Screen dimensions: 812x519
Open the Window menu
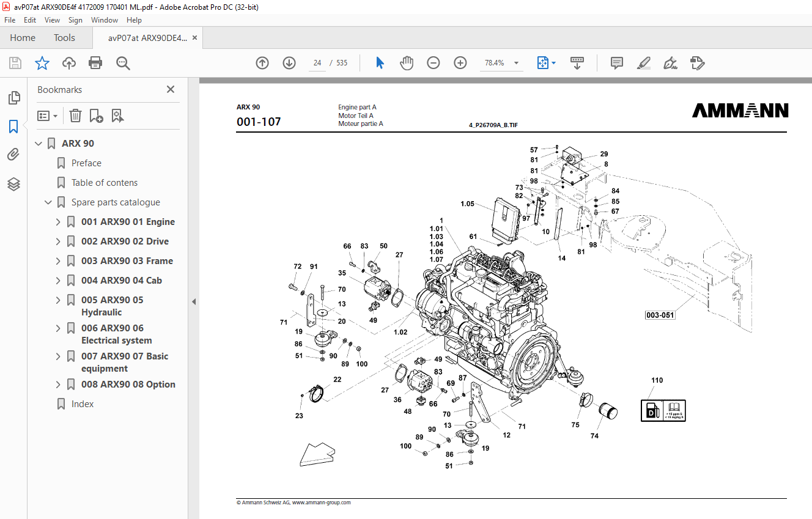105,20
